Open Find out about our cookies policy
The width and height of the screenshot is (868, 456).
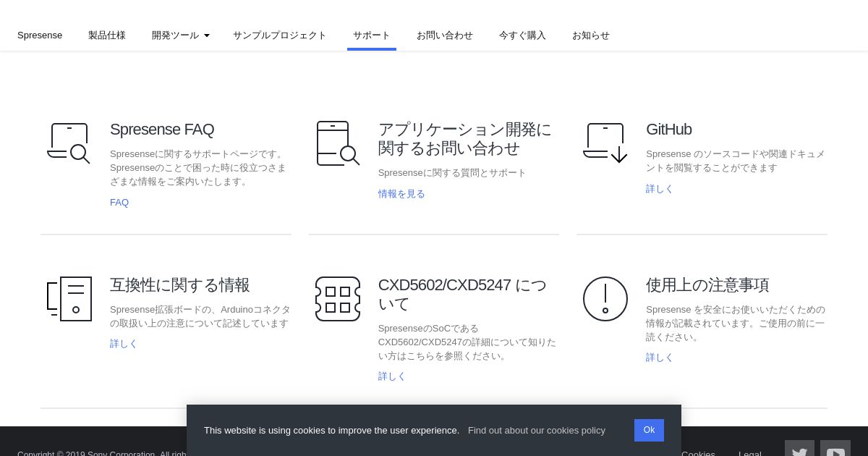point(537,430)
